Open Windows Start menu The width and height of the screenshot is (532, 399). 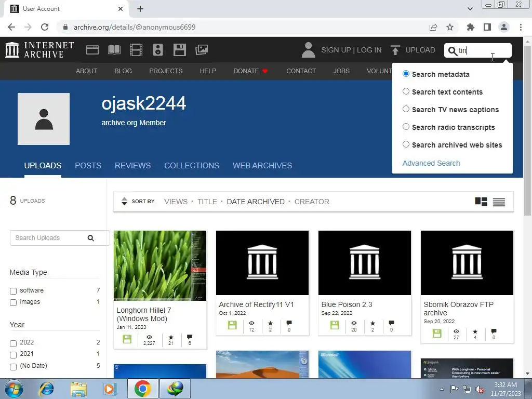[x=14, y=389]
